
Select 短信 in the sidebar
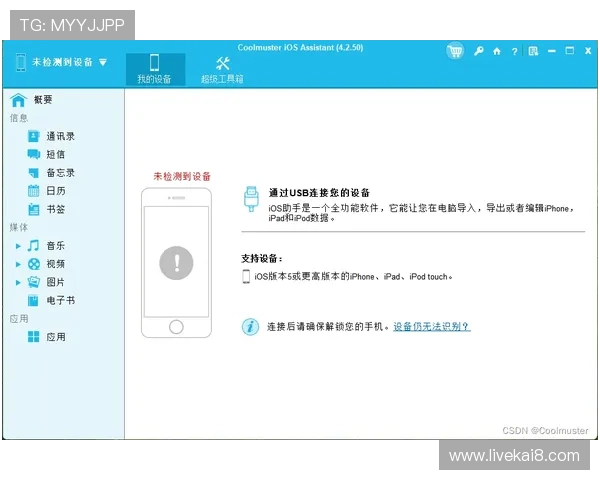[x=55, y=154]
